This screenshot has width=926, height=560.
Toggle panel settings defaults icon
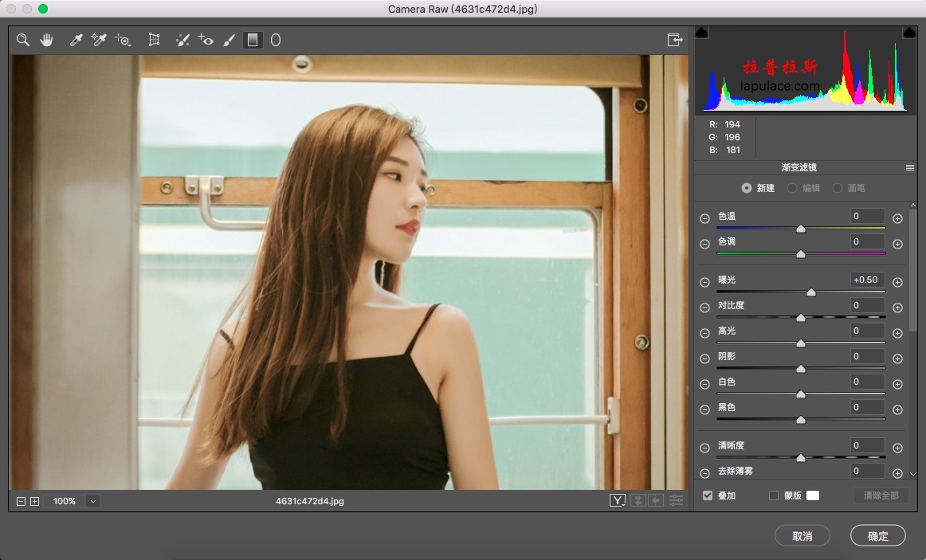pos(676,500)
